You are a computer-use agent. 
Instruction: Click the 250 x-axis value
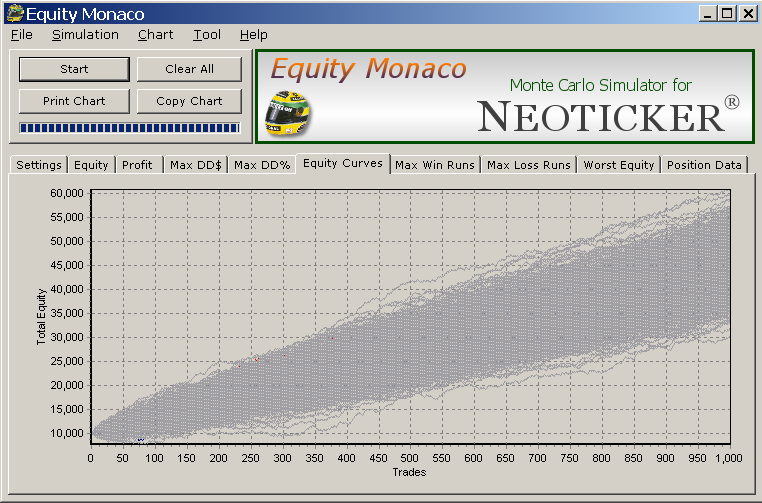click(250, 458)
